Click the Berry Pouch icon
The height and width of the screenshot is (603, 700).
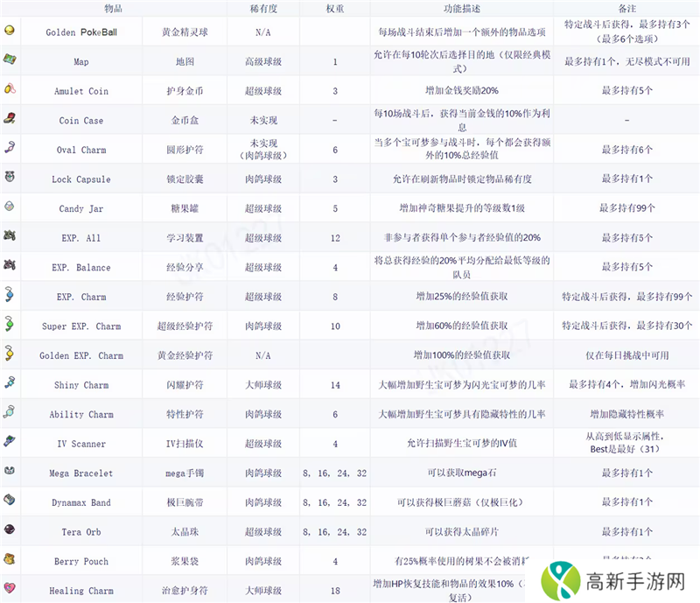(x=10, y=559)
